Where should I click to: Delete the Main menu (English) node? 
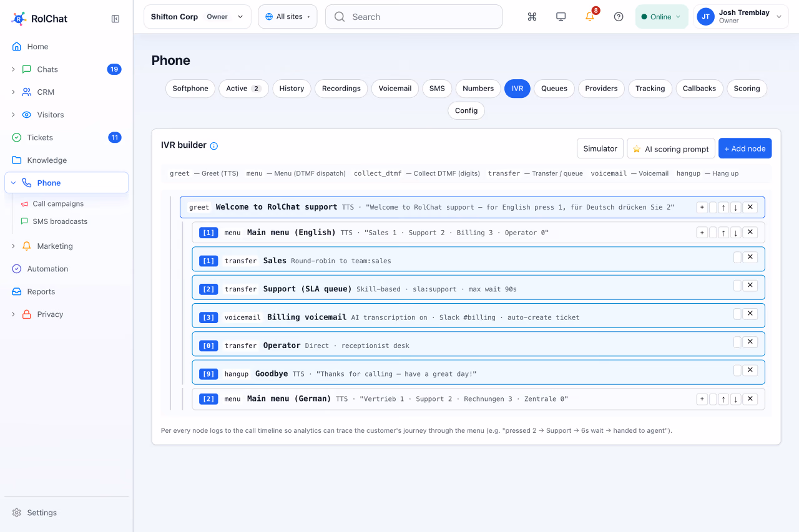pyautogui.click(x=750, y=233)
